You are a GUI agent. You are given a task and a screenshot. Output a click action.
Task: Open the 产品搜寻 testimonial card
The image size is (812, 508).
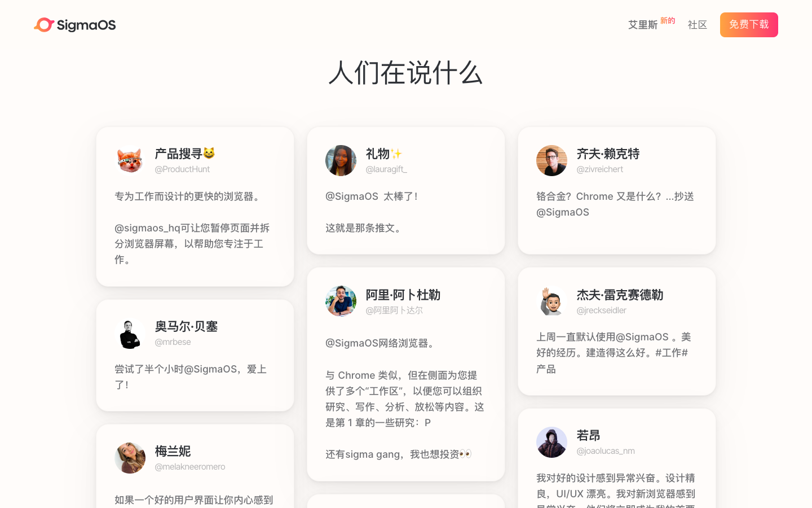coord(195,207)
